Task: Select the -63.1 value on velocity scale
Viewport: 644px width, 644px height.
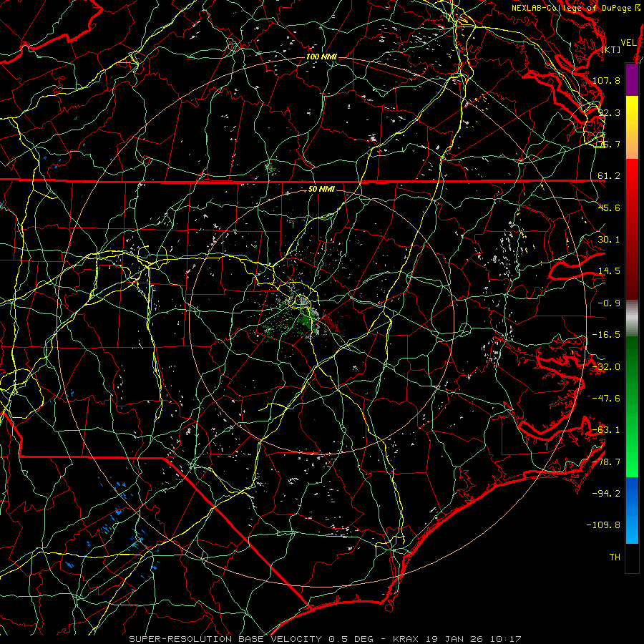Action: pyautogui.click(x=606, y=430)
